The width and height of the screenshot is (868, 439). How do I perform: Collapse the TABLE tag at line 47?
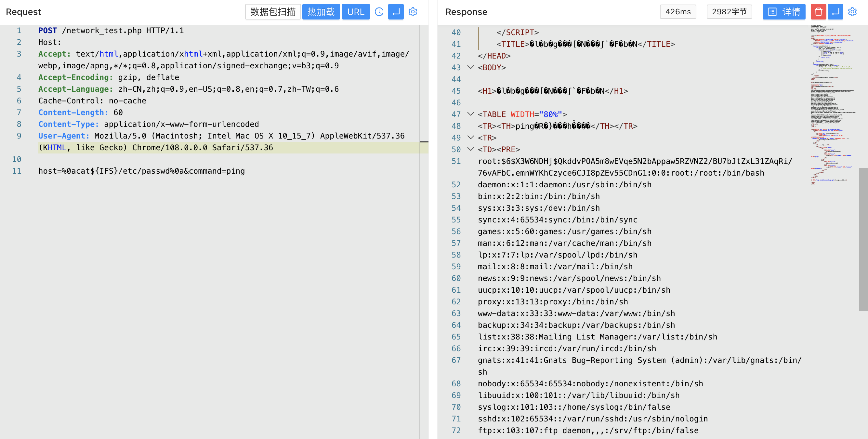tap(471, 114)
